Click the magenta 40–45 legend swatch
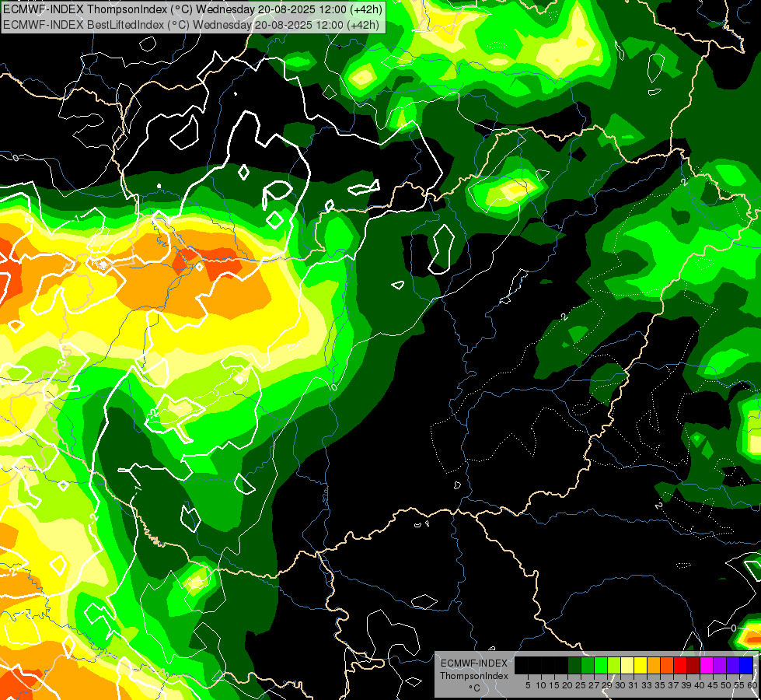This screenshot has width=761, height=700. [707, 665]
